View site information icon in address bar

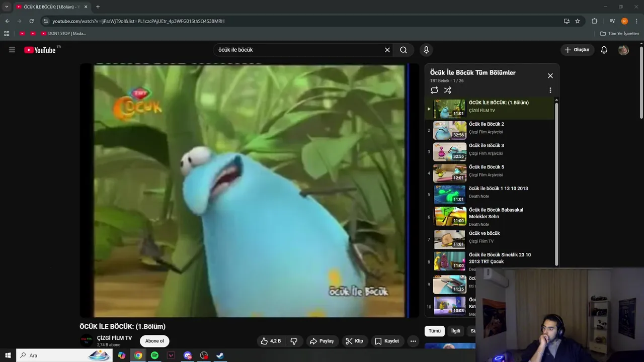click(x=46, y=21)
